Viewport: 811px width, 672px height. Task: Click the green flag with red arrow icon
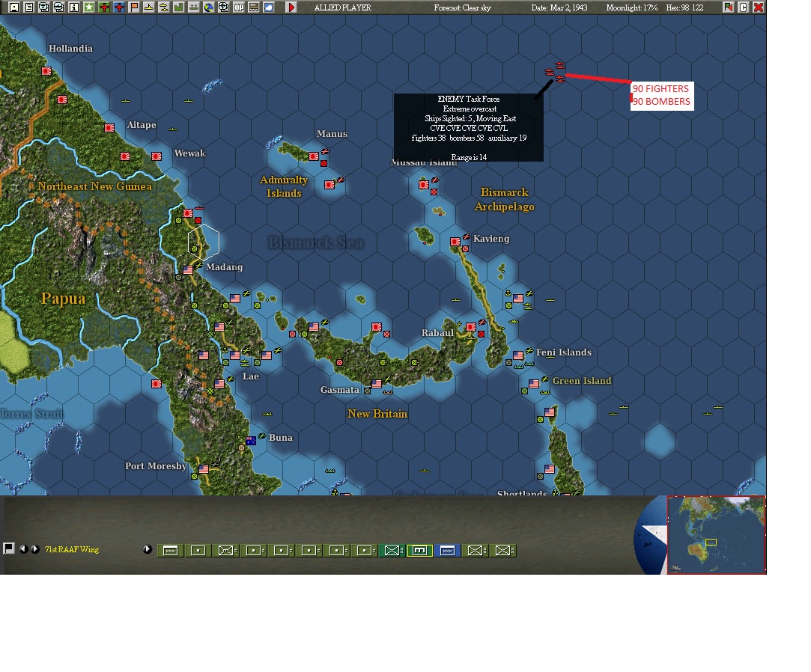point(728,7)
